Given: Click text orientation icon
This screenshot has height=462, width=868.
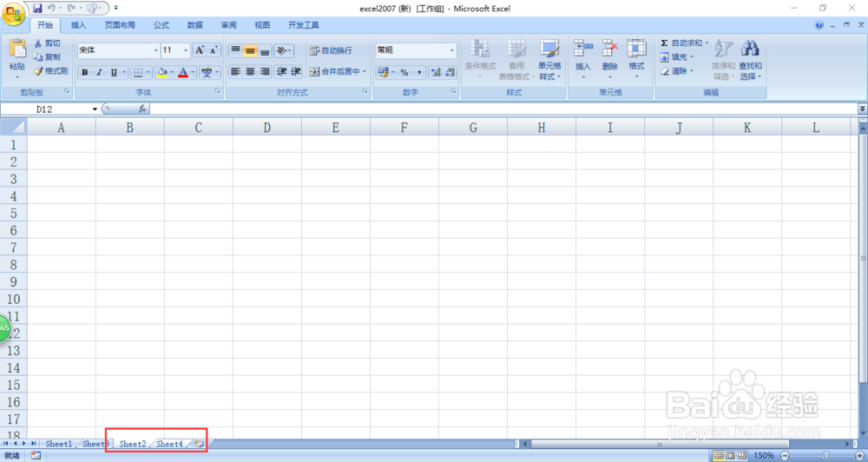Looking at the screenshot, I should 284,50.
